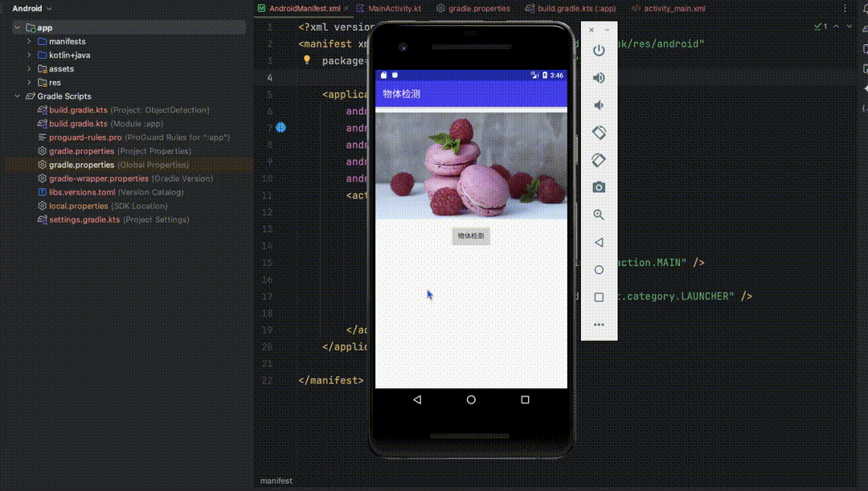Click the inspection checkmark indicator in editor

pos(821,26)
